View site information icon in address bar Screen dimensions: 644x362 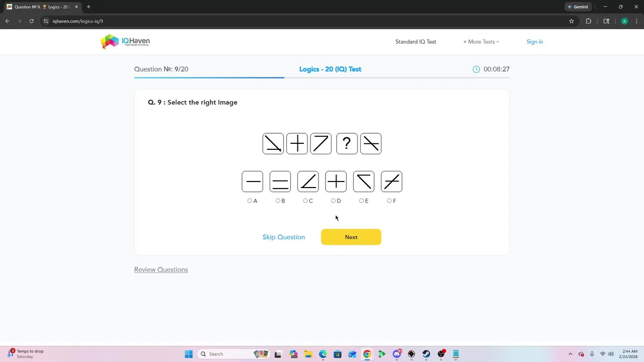pos(46,21)
